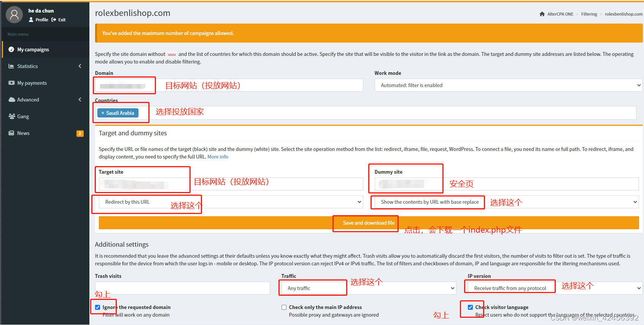Viewport: 644px width, 325px height.
Task: Open My campaigns menu item
Action: 46,49
